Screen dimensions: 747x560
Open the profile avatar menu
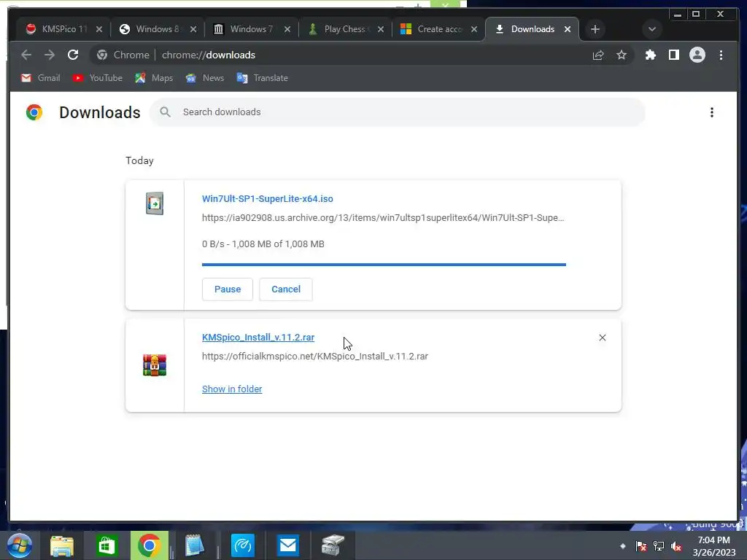(x=697, y=55)
